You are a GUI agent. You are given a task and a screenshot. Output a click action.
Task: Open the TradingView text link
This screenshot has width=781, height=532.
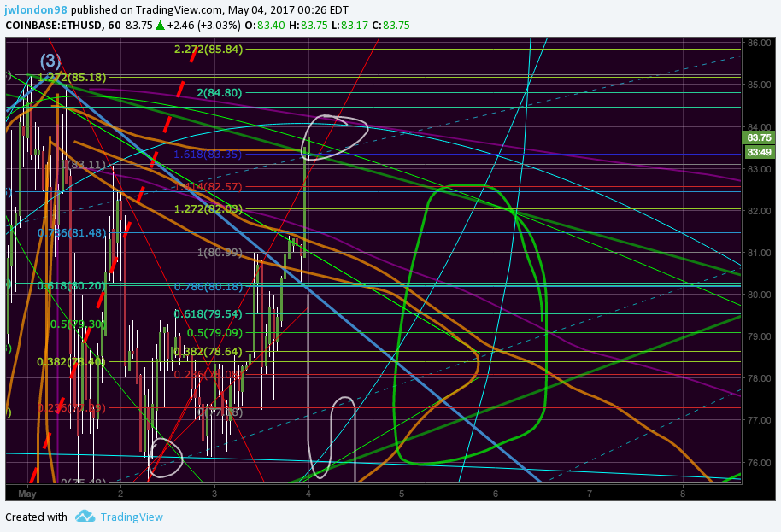pos(132,517)
